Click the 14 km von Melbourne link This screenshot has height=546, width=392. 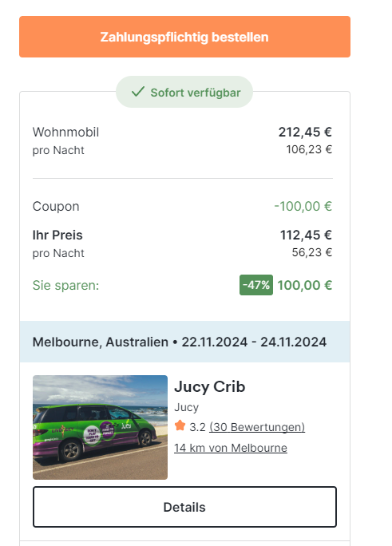[x=231, y=448]
